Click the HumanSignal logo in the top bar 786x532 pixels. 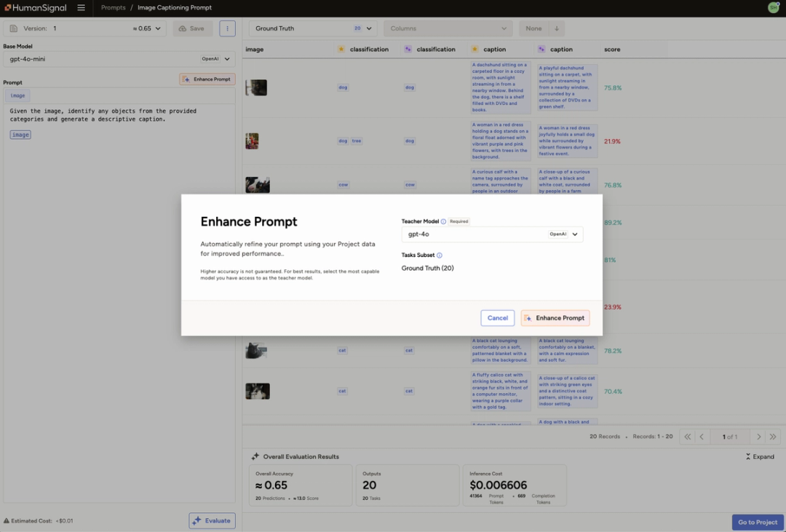[x=35, y=8]
